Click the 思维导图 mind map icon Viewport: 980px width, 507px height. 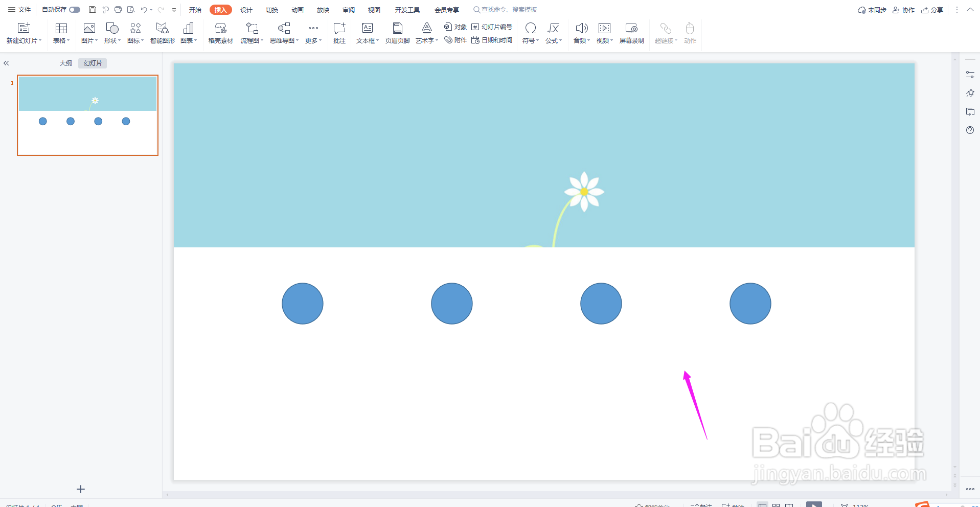click(284, 28)
